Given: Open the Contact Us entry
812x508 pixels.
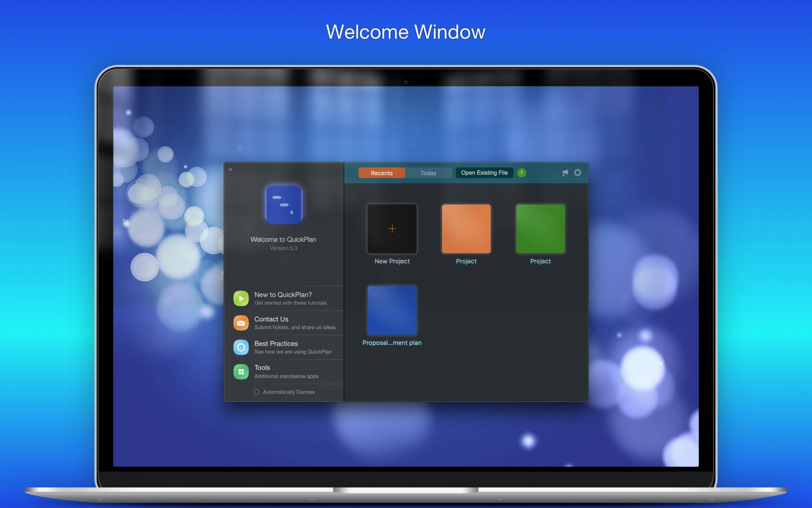Looking at the screenshot, I should 288,323.
